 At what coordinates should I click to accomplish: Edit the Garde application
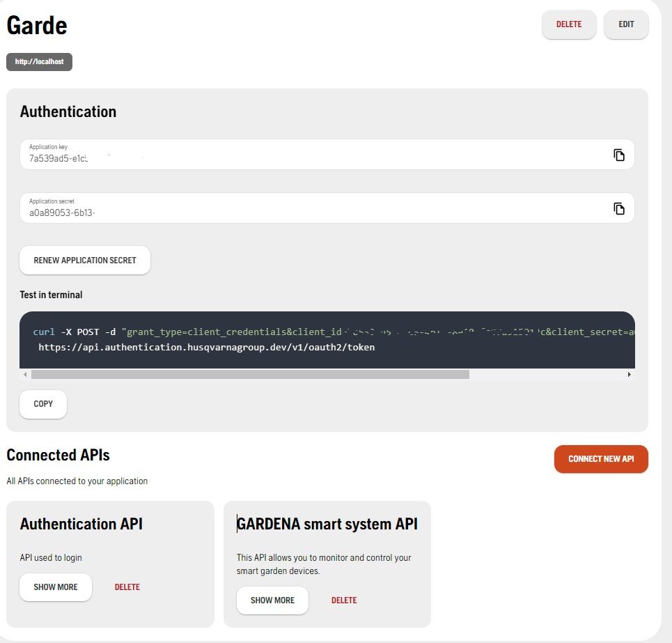click(626, 24)
